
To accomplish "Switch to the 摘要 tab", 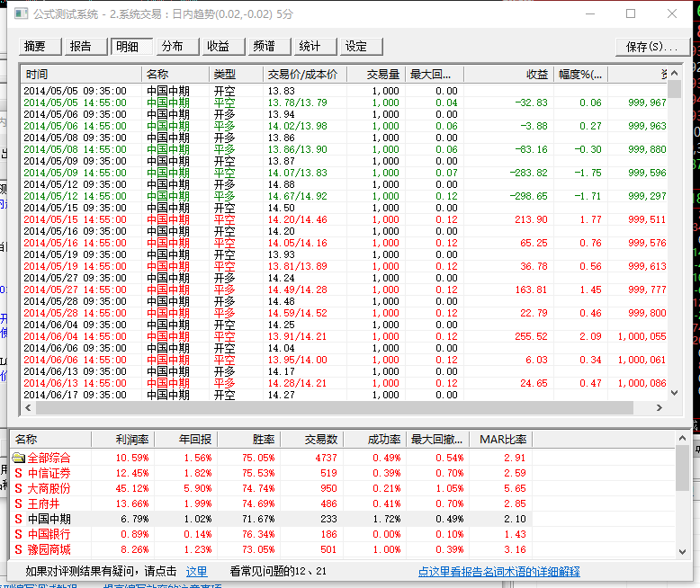I will [x=35, y=47].
